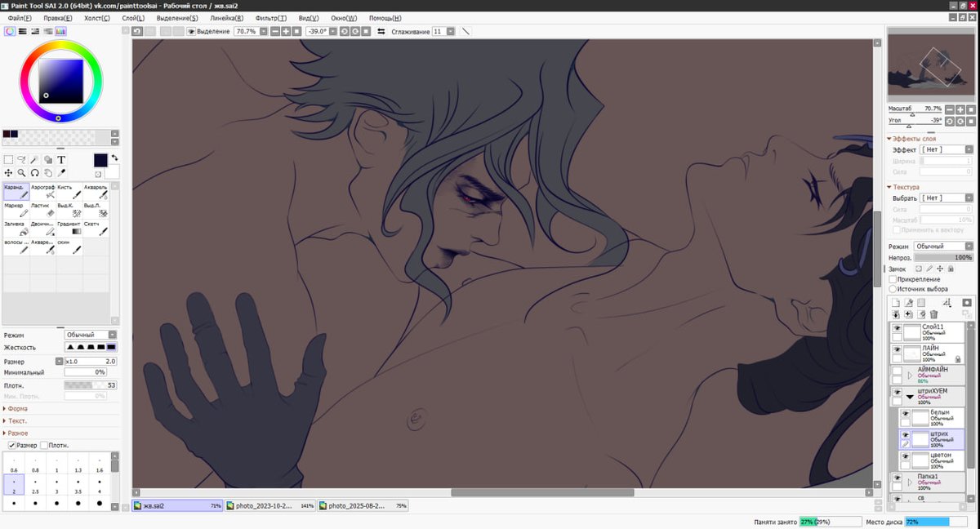The image size is (980, 529).
Task: Hide the Папка1 folder
Action: 897,478
